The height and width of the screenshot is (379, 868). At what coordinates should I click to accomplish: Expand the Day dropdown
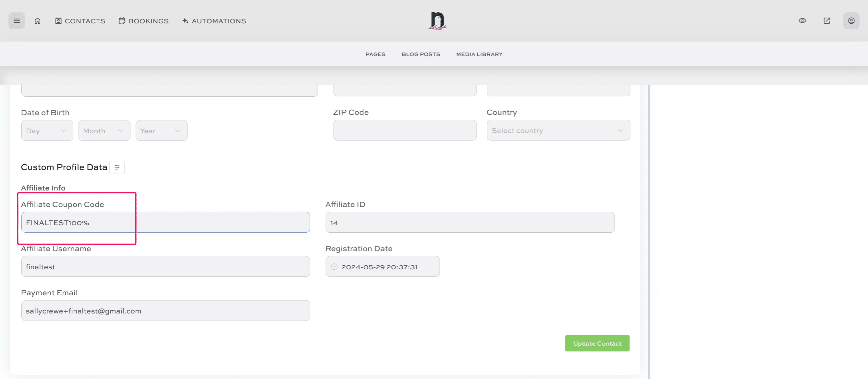[47, 131]
